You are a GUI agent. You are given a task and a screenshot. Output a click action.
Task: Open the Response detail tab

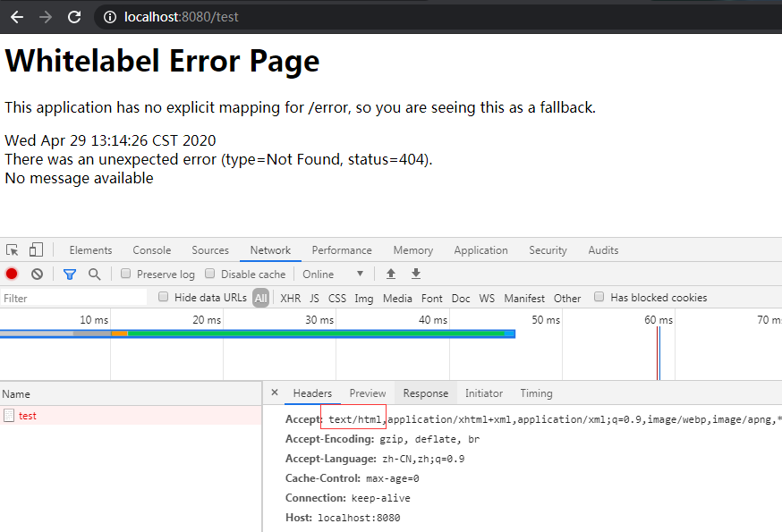point(425,393)
